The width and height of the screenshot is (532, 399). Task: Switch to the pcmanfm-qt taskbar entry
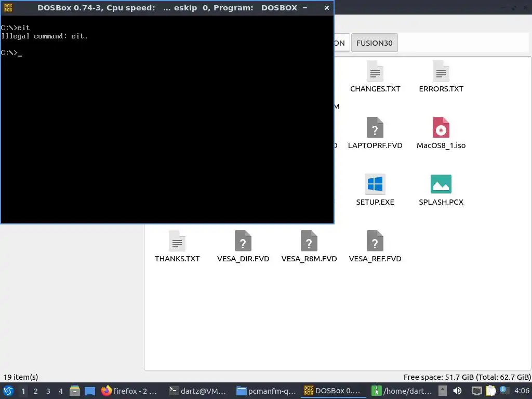click(266, 391)
